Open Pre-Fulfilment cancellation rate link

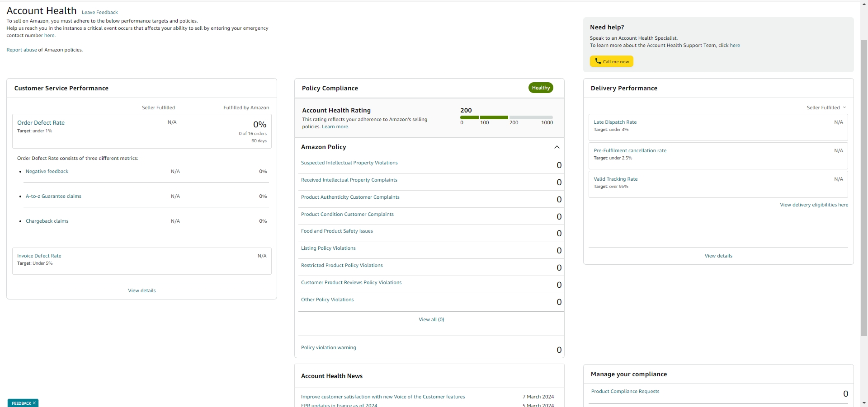[x=630, y=150]
